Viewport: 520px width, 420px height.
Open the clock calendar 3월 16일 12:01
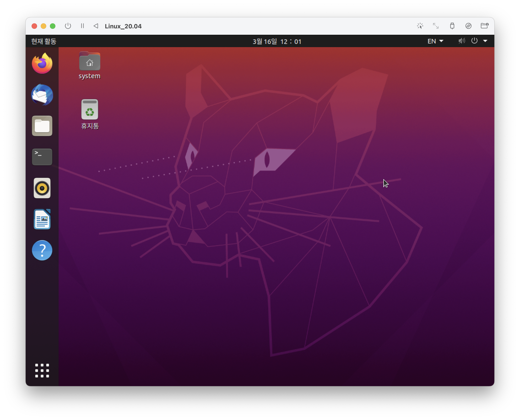tap(277, 41)
